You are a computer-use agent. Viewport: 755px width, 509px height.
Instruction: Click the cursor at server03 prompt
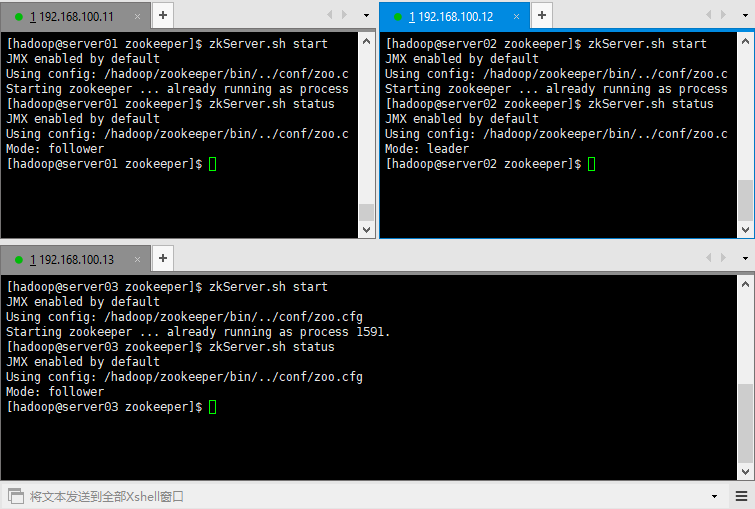point(212,407)
